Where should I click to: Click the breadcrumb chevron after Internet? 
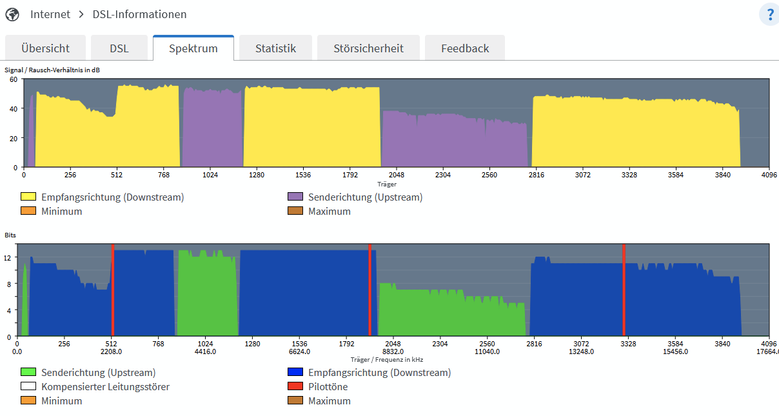[x=81, y=14]
